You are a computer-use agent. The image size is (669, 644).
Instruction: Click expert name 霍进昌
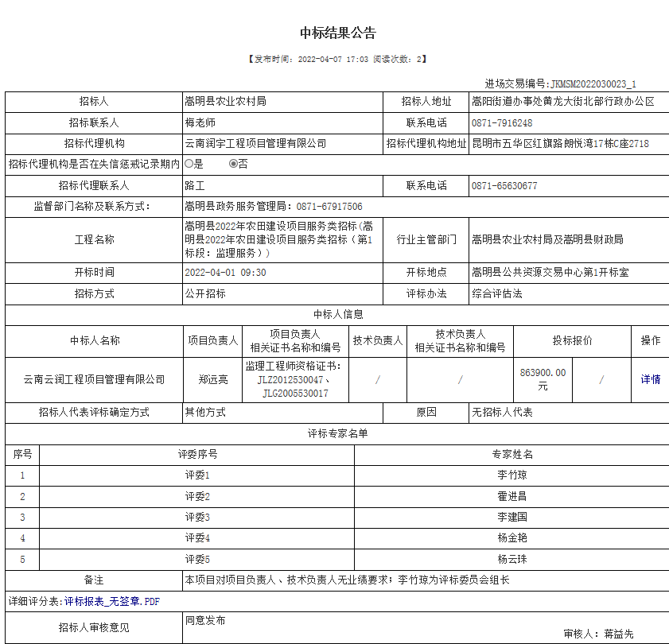coord(511,496)
